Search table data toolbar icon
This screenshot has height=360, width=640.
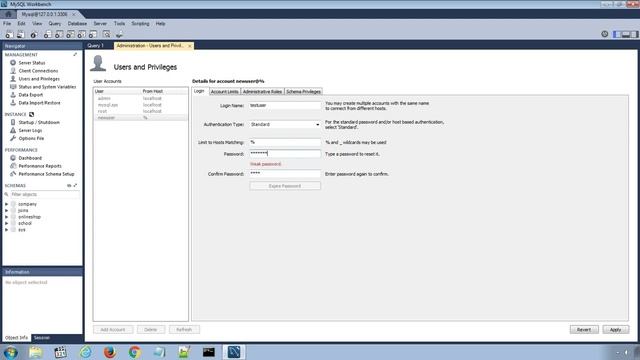coord(107,35)
